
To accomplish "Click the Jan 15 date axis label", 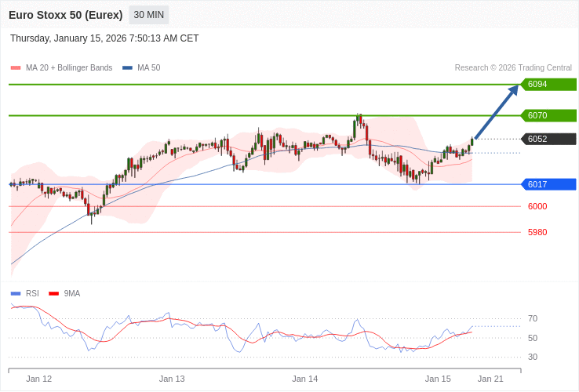I will (438, 379).
